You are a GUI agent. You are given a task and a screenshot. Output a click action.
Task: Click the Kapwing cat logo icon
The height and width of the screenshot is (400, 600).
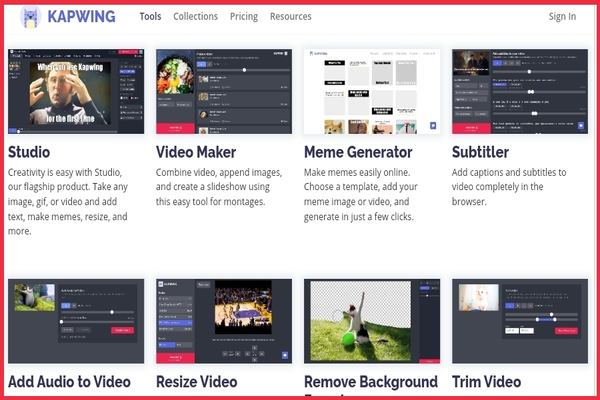pyautogui.click(x=30, y=17)
